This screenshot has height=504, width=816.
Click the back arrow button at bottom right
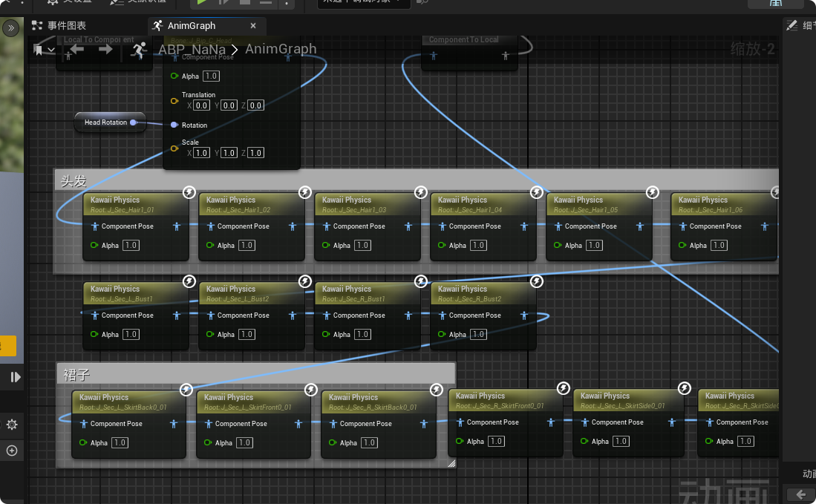tap(800, 494)
